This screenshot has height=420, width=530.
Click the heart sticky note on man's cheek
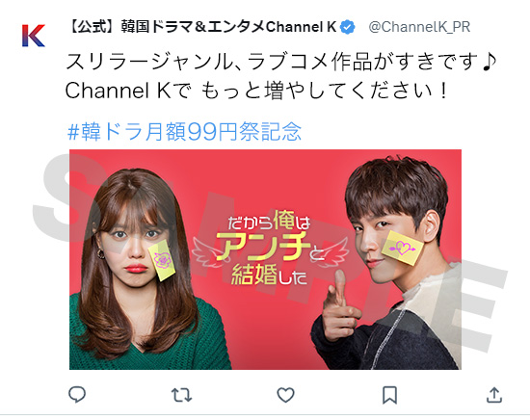(402, 248)
